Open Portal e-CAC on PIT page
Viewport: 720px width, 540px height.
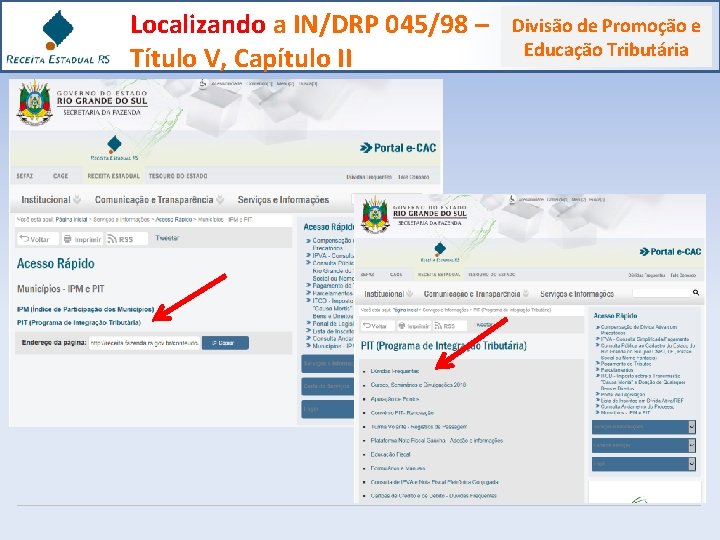pos(670,252)
